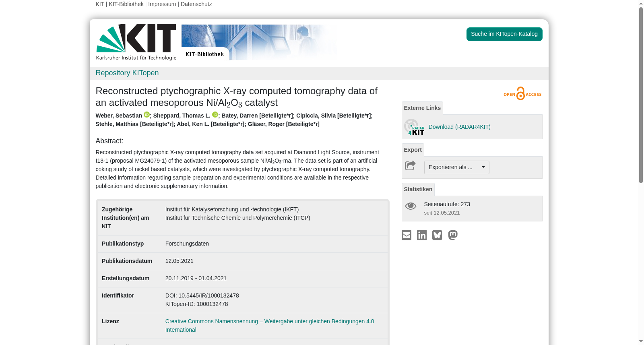
Task: Click Institut für Technische Chemie und Polymerchemie
Action: click(238, 218)
